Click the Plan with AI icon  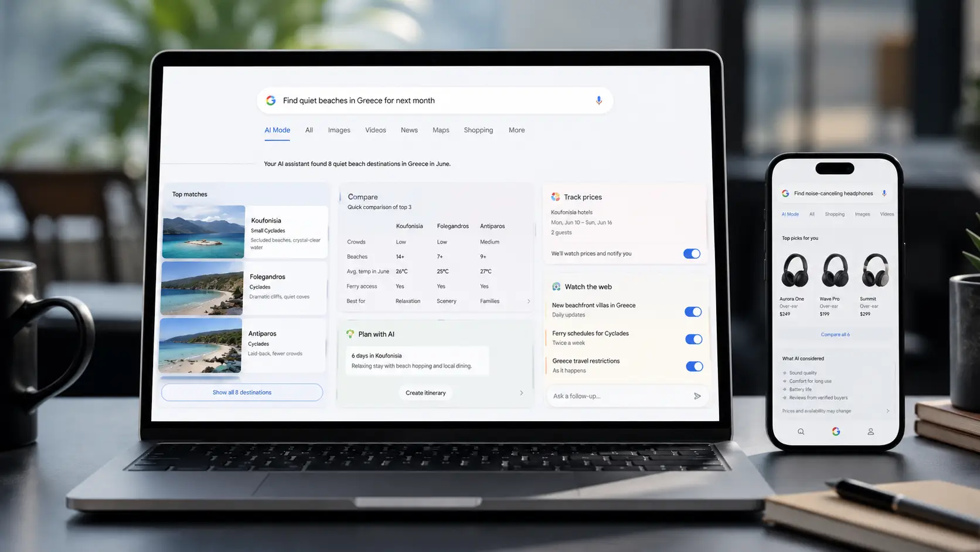pos(350,334)
